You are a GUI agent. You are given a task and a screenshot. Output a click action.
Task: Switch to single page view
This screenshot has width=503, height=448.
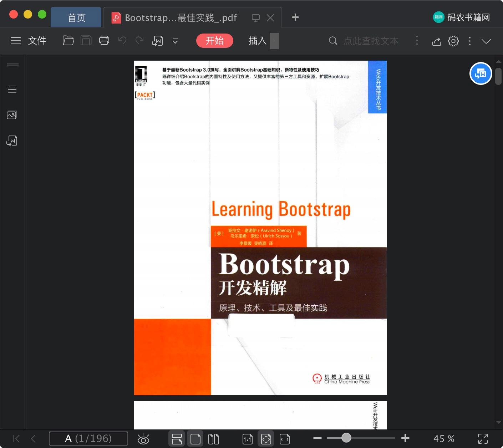point(195,439)
